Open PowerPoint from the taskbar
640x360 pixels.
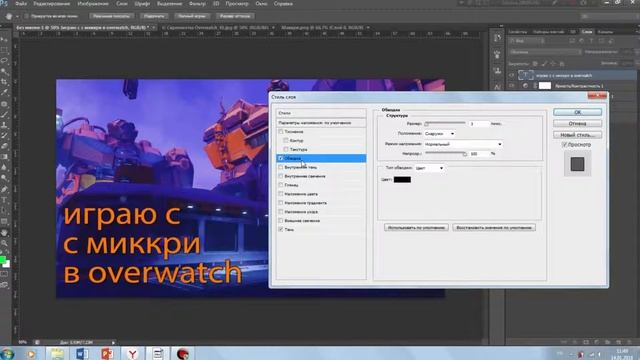107,353
